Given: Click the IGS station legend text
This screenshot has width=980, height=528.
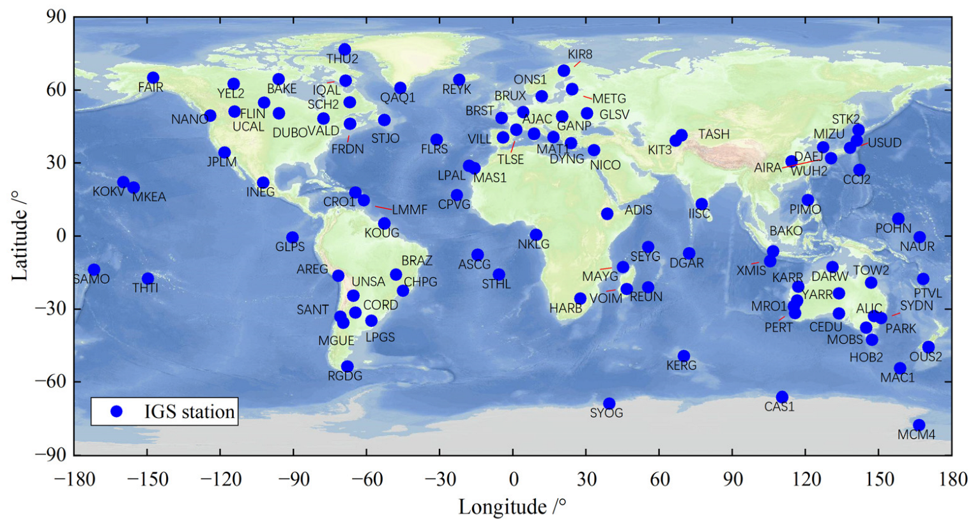Looking at the screenshot, I should click(x=189, y=412).
